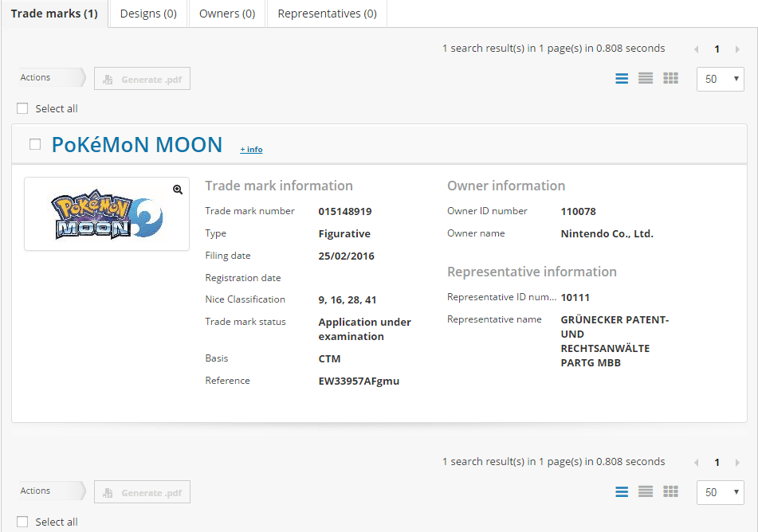Click the Representative information heading
The width and height of the screenshot is (758, 532).
click(x=532, y=272)
